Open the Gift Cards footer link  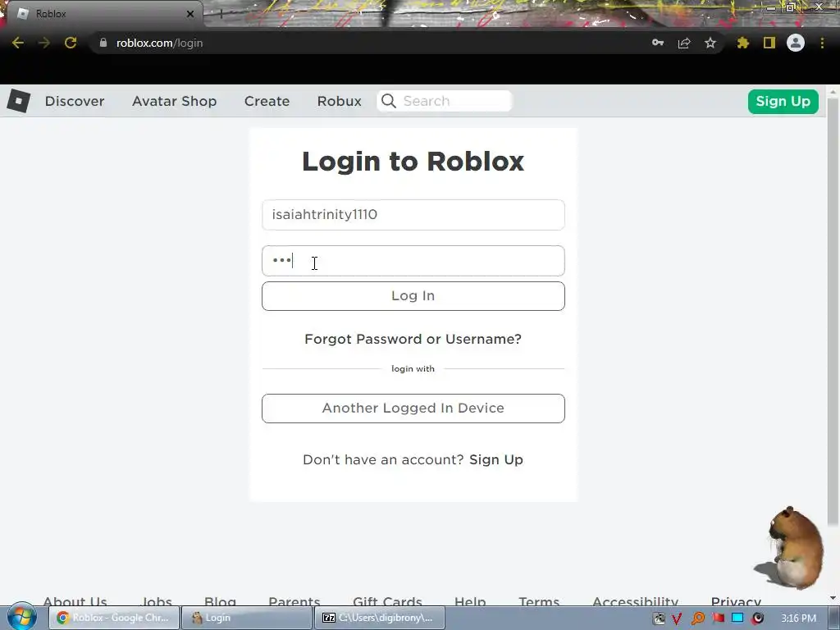pos(387,601)
